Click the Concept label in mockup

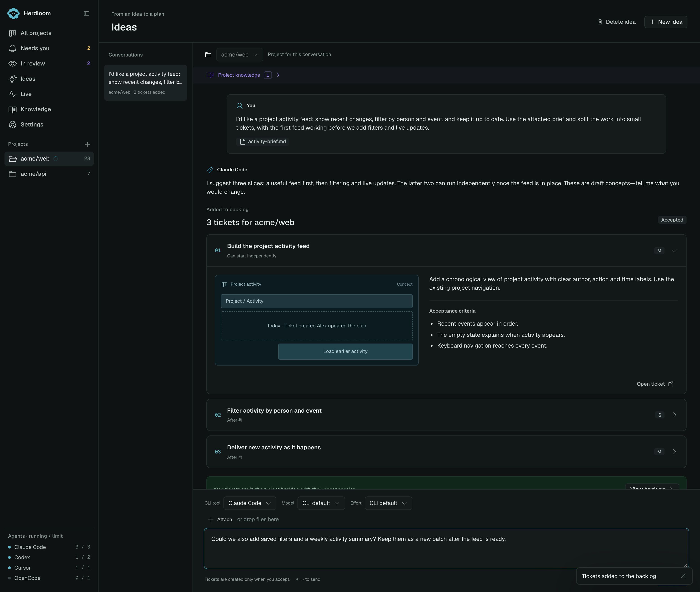click(405, 284)
